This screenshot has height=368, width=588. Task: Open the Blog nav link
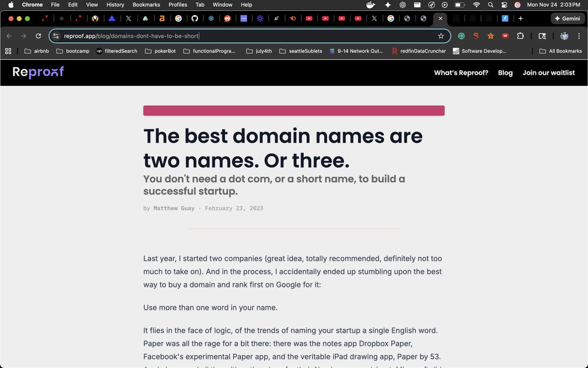505,73
